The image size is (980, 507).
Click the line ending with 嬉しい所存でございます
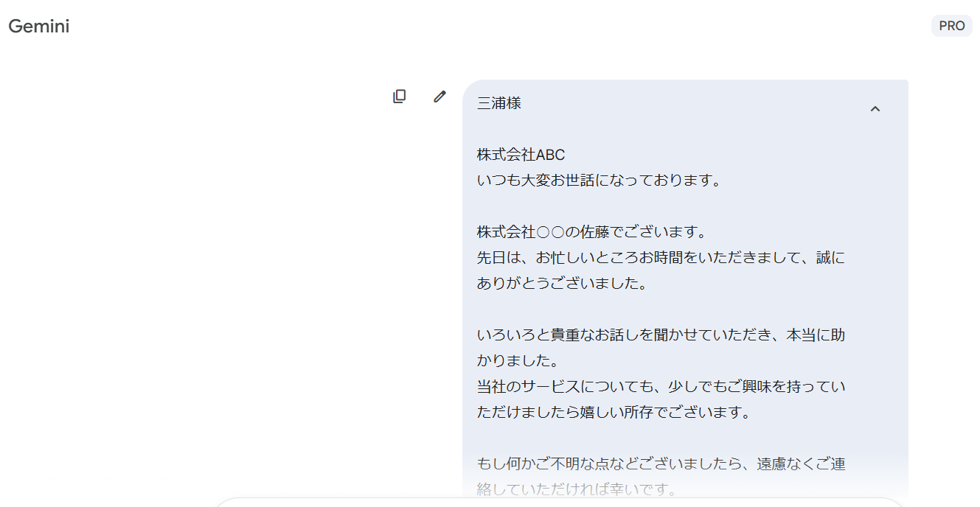614,413
